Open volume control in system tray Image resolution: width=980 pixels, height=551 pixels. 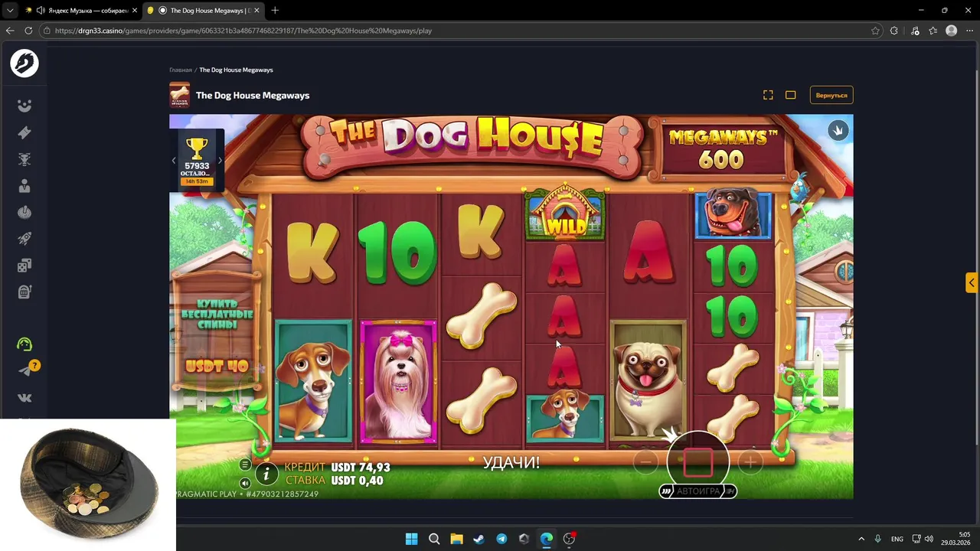click(929, 539)
